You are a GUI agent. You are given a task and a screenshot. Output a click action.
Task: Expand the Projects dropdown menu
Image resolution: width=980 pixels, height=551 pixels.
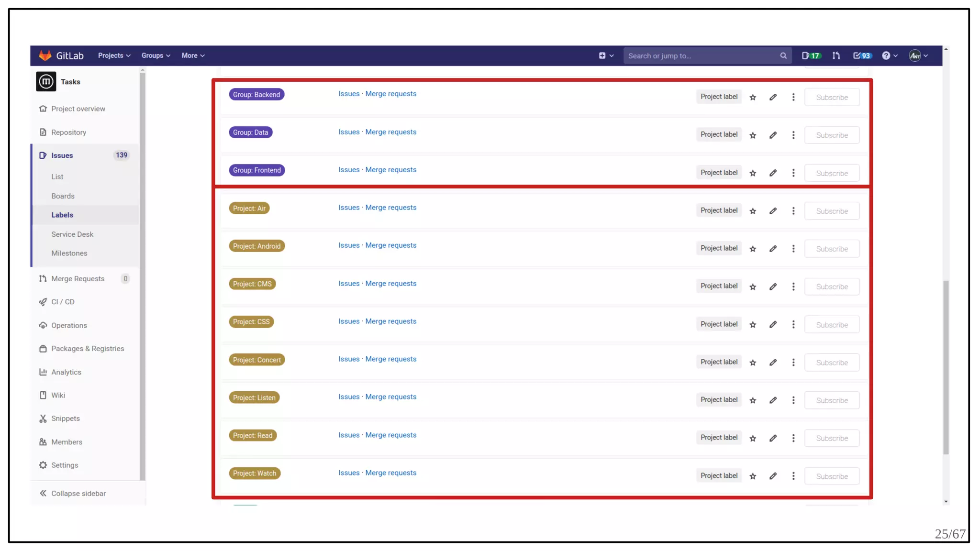(114, 55)
